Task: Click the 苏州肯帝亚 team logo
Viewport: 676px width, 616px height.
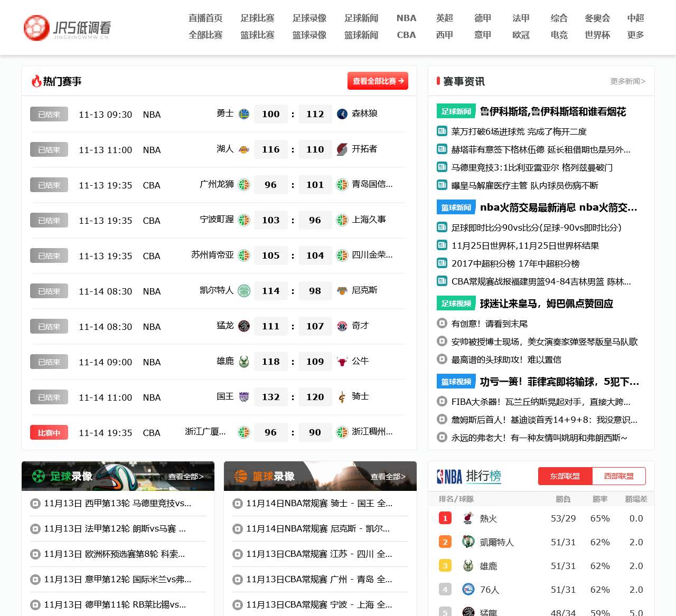Action: click(x=244, y=255)
